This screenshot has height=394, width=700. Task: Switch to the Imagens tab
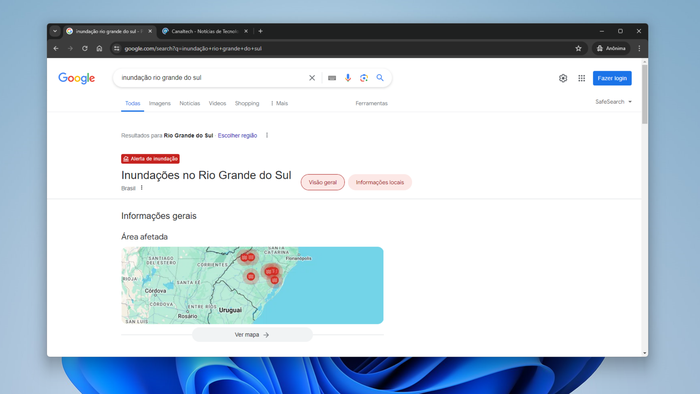(x=160, y=103)
